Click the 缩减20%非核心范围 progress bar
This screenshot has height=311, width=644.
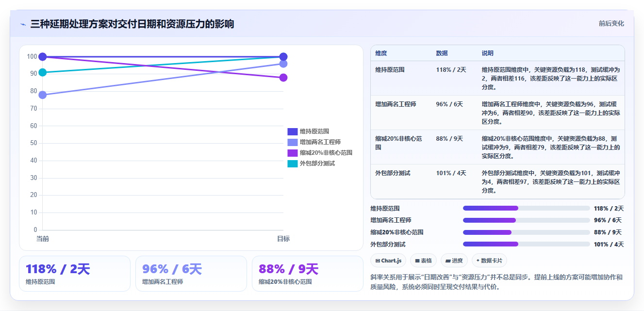tap(527, 232)
